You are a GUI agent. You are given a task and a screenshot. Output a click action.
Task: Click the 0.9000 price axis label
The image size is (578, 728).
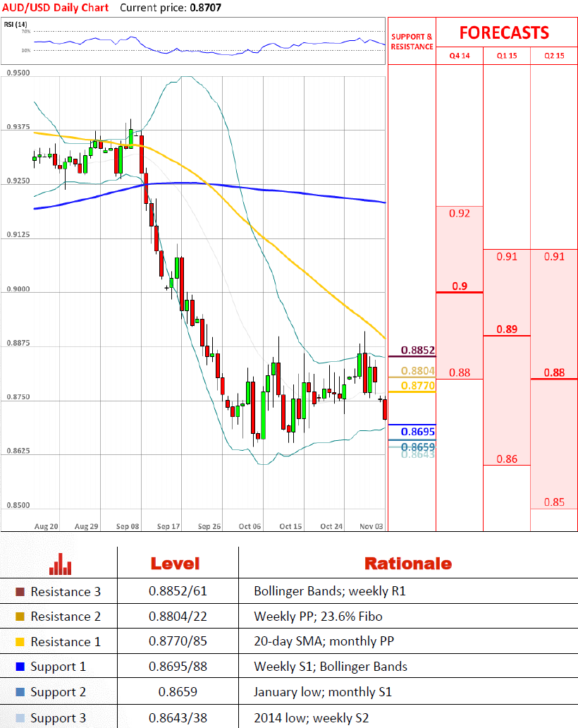18,289
